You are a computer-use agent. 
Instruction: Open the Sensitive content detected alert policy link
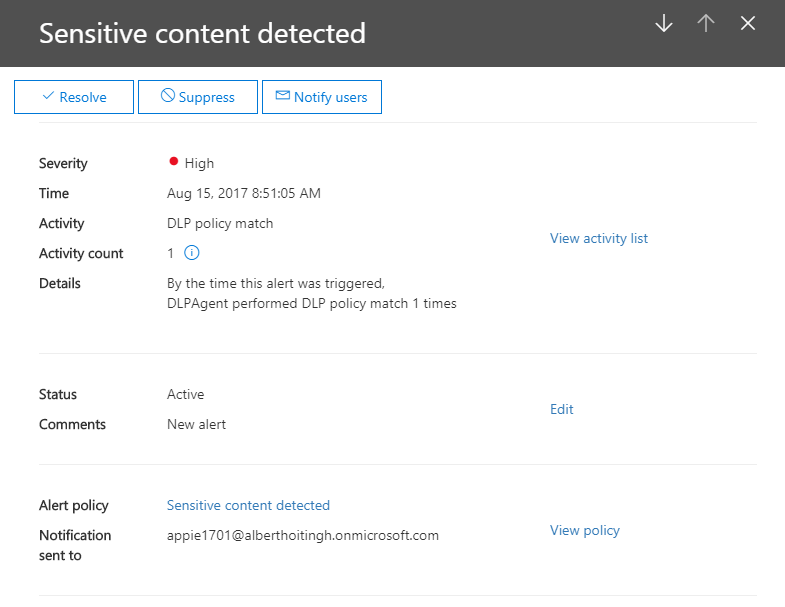point(248,505)
